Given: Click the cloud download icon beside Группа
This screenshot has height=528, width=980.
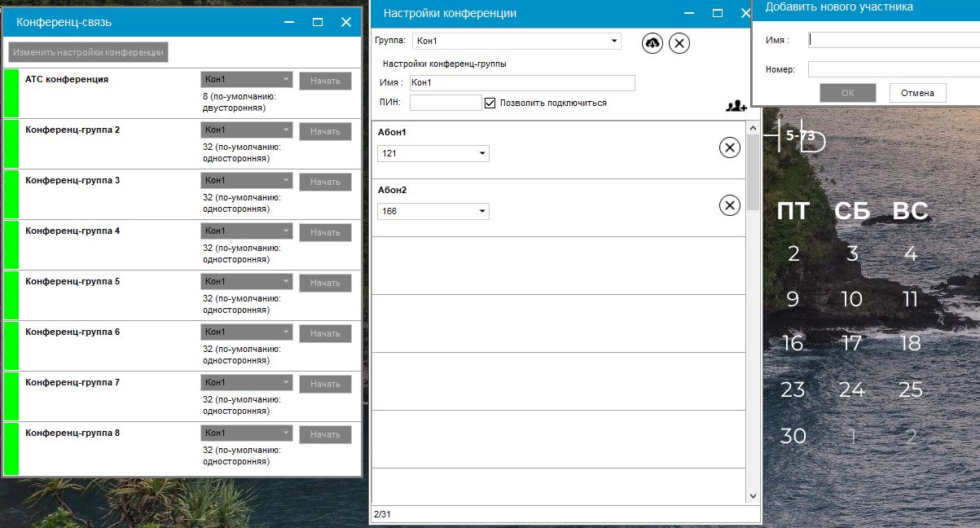Looking at the screenshot, I should coord(653,43).
